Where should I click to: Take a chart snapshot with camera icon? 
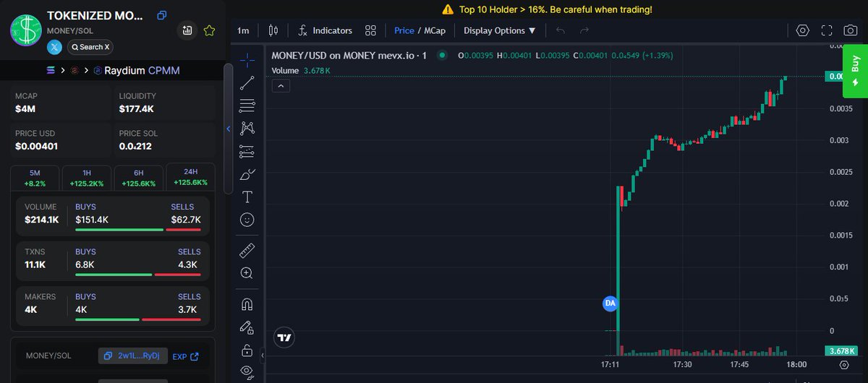click(x=851, y=30)
